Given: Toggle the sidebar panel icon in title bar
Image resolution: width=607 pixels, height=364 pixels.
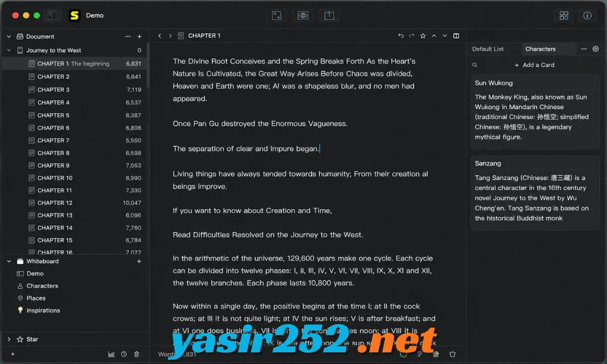Looking at the screenshot, I should coord(53,16).
